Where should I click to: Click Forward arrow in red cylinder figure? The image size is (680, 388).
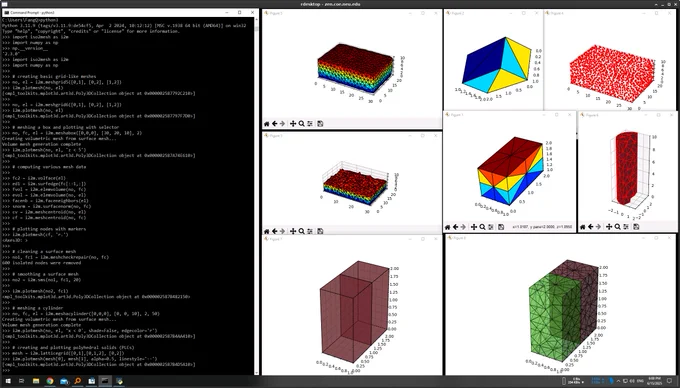598,227
